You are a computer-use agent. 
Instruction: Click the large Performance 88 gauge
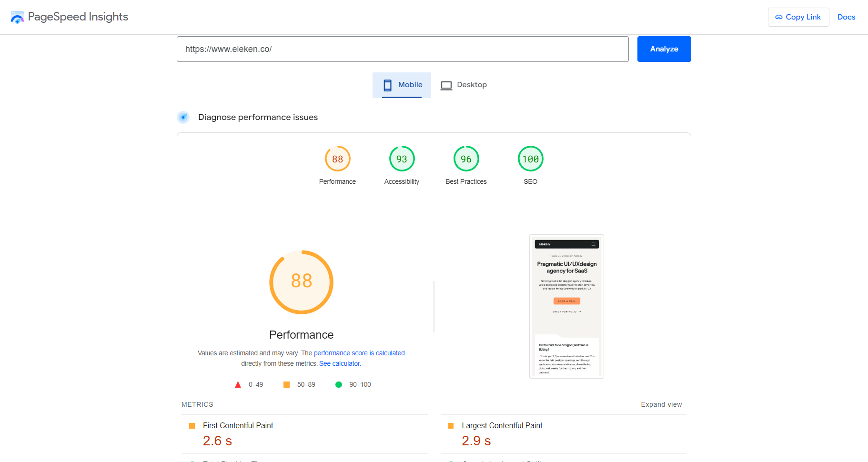tap(302, 282)
